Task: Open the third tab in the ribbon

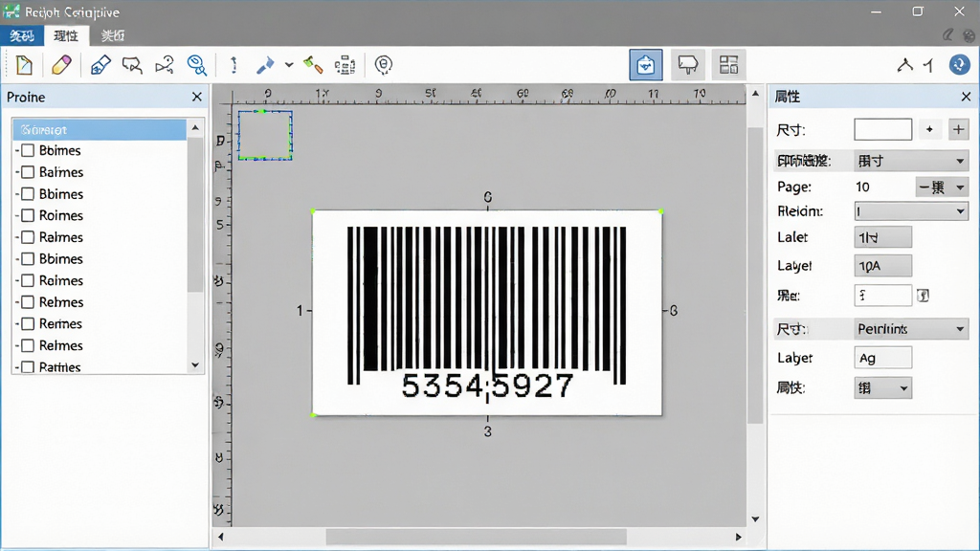Action: pos(113,35)
